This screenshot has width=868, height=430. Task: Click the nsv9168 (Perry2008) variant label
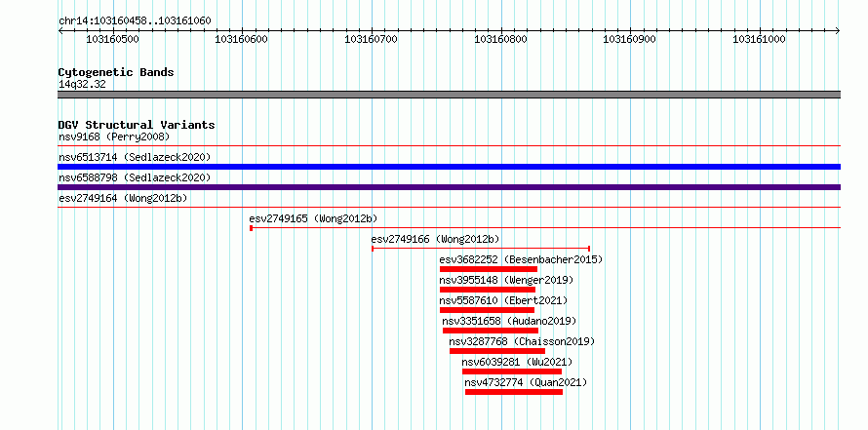[114, 137]
